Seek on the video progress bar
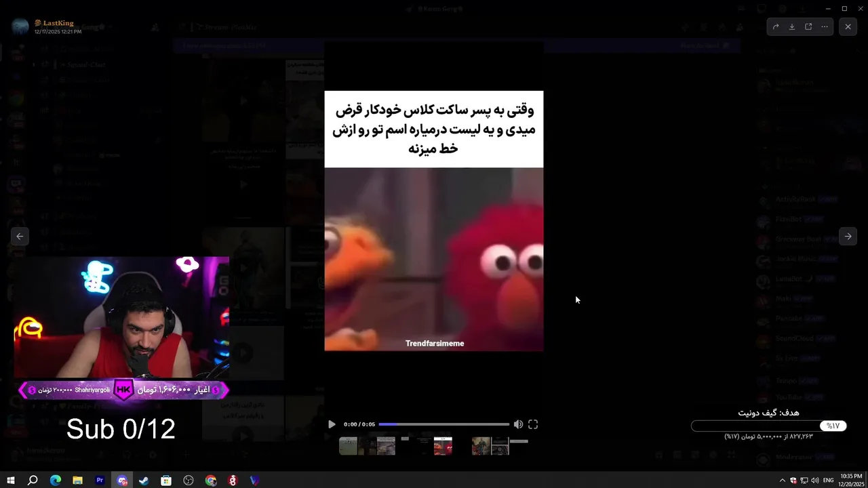868x488 pixels. pyautogui.click(x=443, y=424)
